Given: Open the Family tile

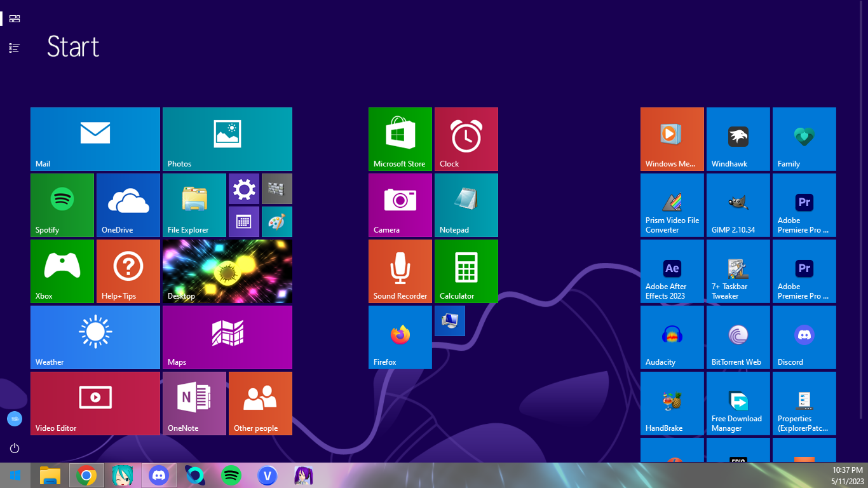Looking at the screenshot, I should pyautogui.click(x=804, y=139).
